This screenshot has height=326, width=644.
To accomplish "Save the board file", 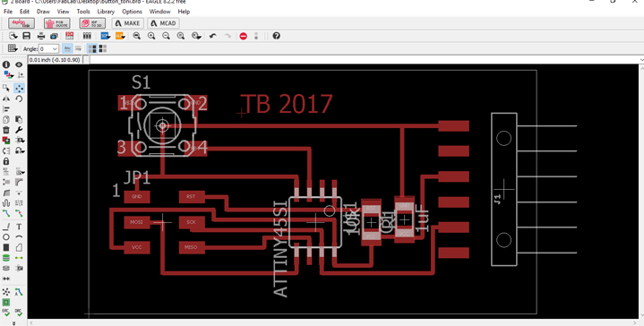I will pos(27,36).
